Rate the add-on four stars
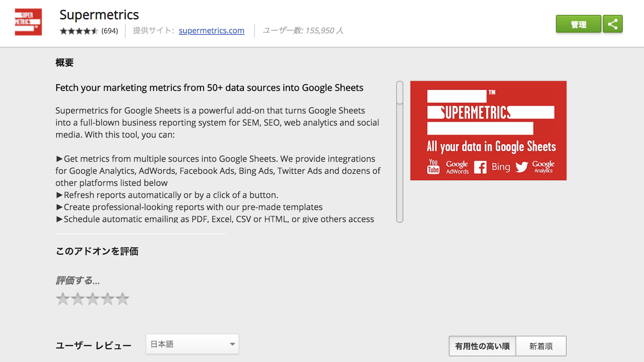The height and width of the screenshot is (362, 644). tap(107, 299)
